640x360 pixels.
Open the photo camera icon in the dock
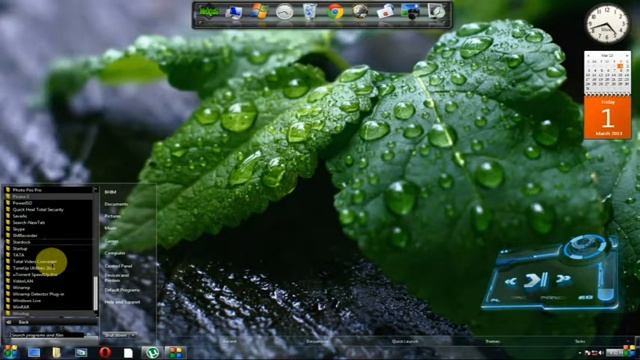tap(410, 12)
